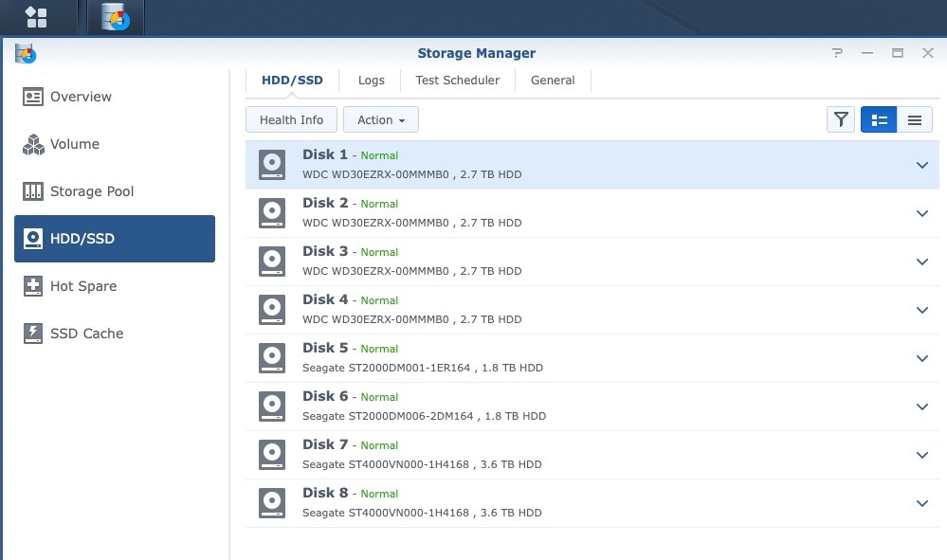Click the Storage Manager taskbar icon
The image size is (947, 560).
[114, 16]
